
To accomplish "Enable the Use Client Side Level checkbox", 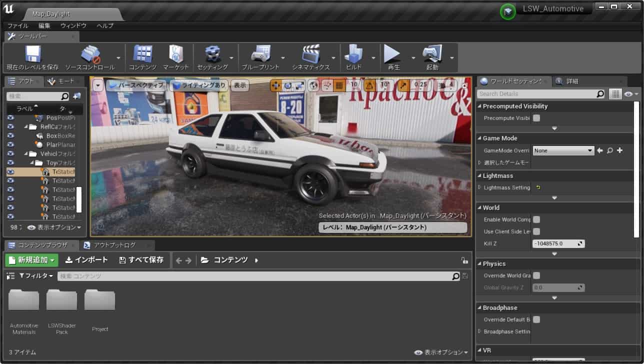I will coord(536,231).
